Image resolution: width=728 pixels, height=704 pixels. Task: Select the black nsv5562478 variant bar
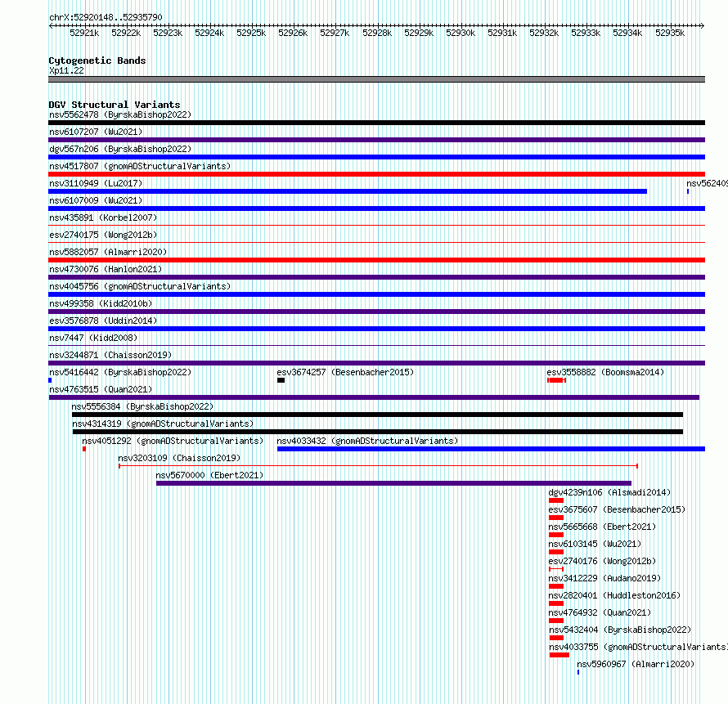click(x=376, y=123)
